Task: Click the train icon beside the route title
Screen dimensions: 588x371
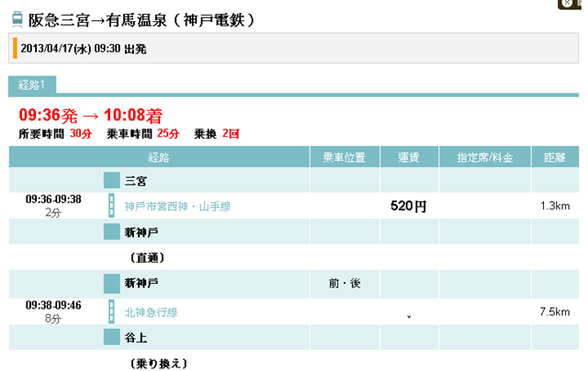Action: tap(17, 19)
